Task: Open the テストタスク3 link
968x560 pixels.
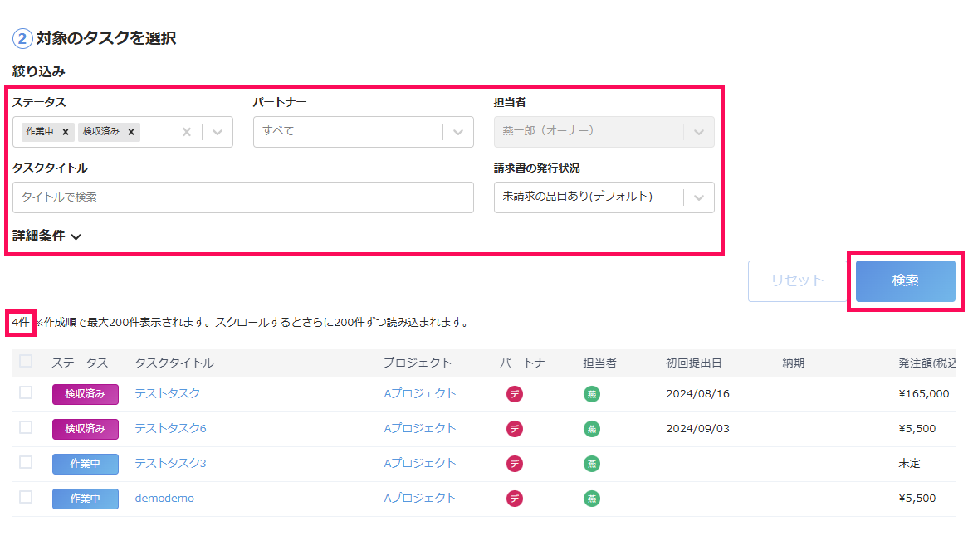Action: (x=170, y=464)
